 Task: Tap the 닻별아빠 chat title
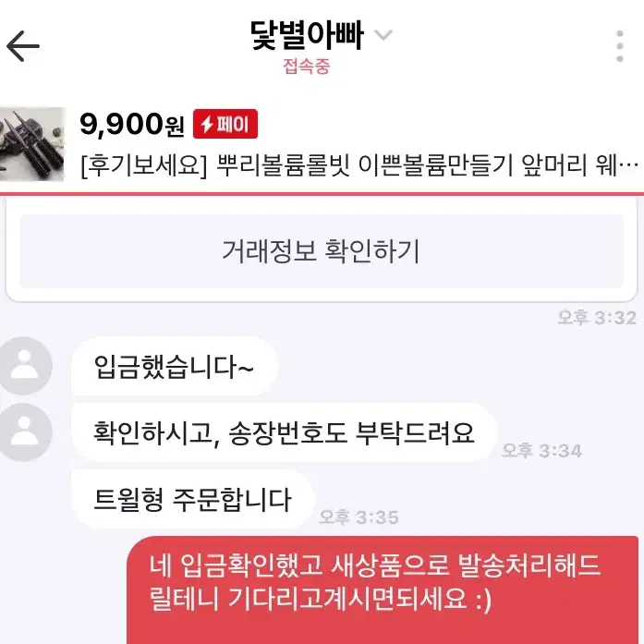307,36
